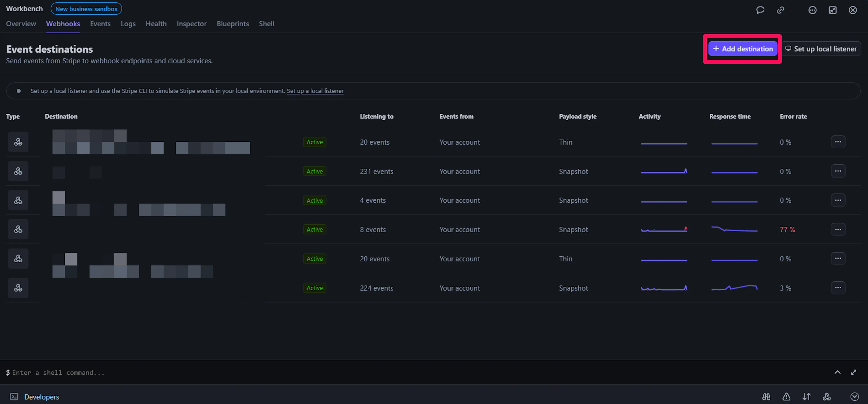Open the Inspector tab
The width and height of the screenshot is (868, 404).
[191, 24]
